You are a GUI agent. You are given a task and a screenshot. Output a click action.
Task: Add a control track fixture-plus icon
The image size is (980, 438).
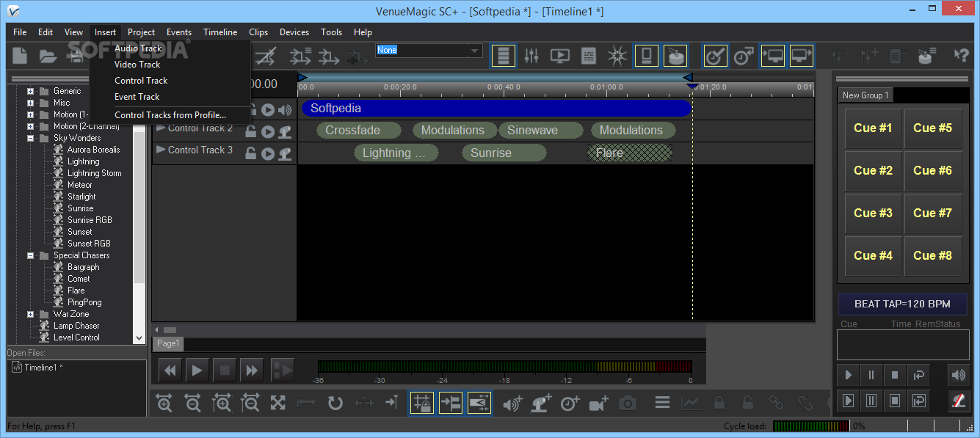click(x=542, y=403)
